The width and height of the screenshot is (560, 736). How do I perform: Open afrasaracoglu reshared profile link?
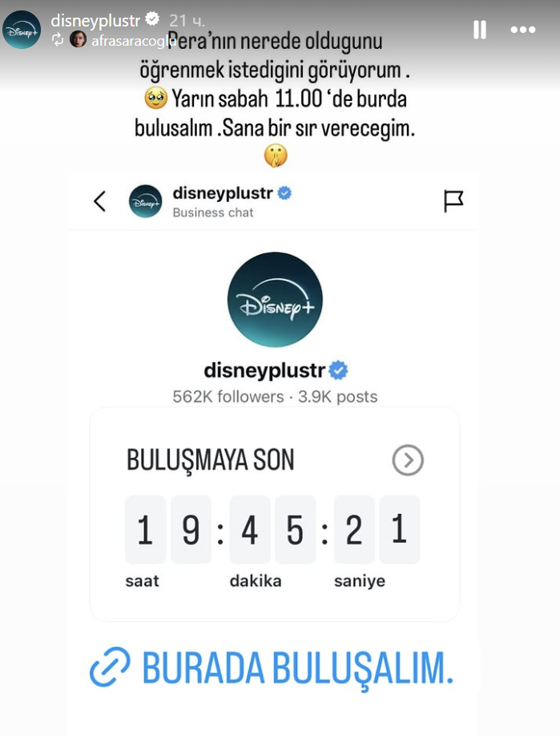coord(133,41)
